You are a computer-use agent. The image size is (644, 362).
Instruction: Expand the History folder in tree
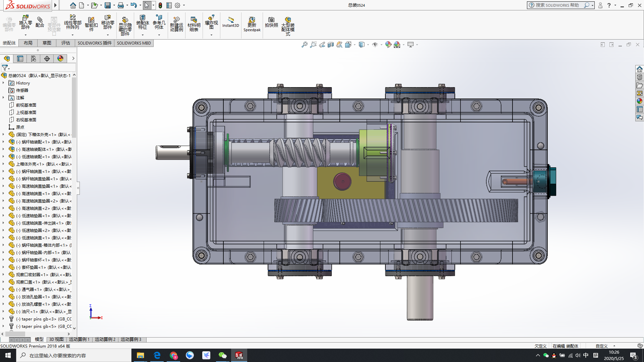point(4,83)
